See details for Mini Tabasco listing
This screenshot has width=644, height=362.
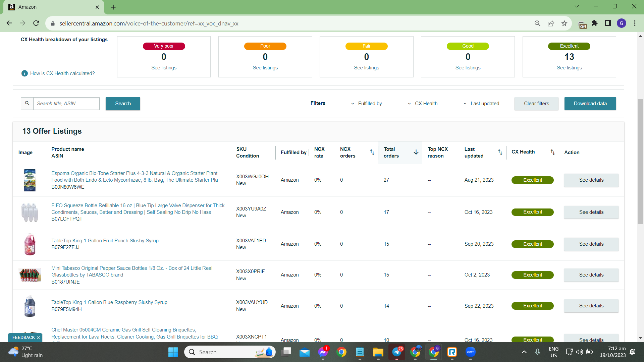(591, 275)
